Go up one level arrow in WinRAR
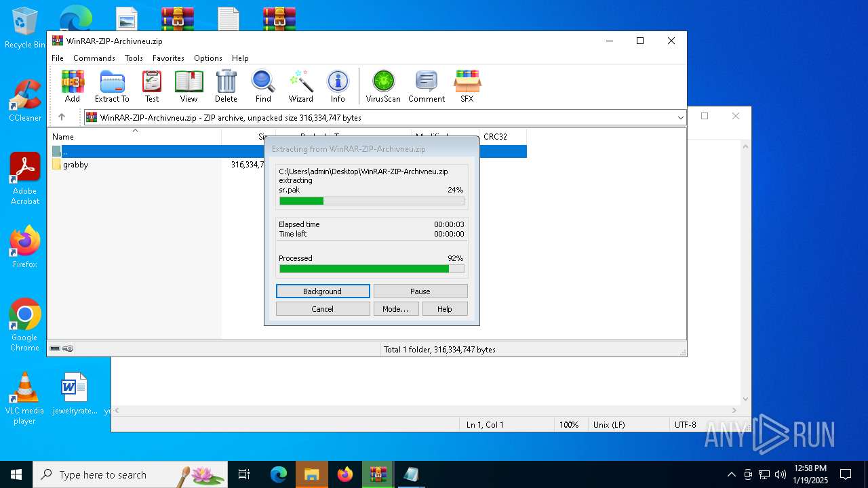 (62, 117)
